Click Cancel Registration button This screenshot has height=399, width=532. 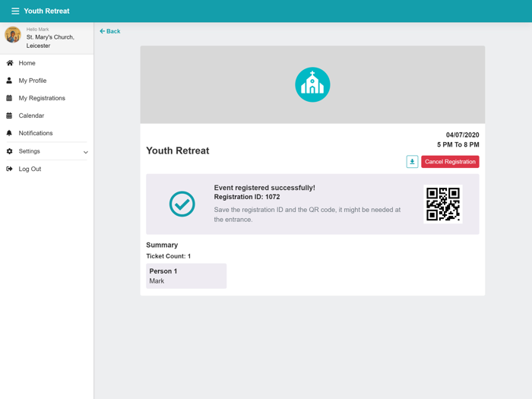tap(450, 161)
